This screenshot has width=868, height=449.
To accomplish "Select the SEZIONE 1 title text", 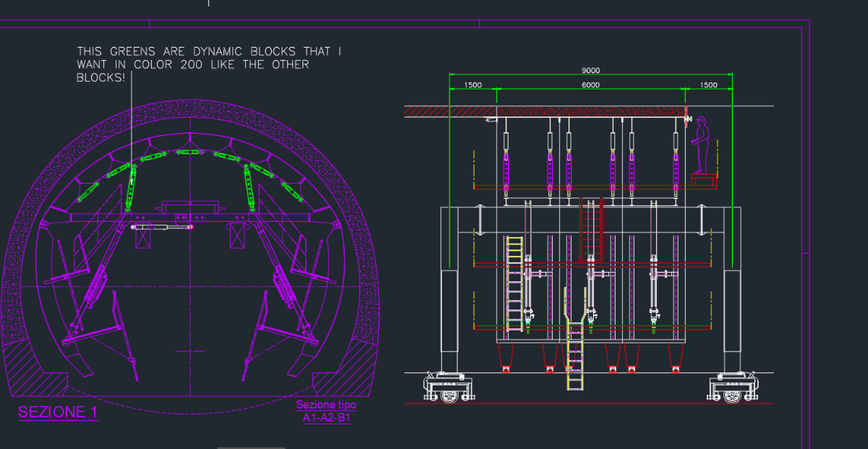I will (x=58, y=412).
